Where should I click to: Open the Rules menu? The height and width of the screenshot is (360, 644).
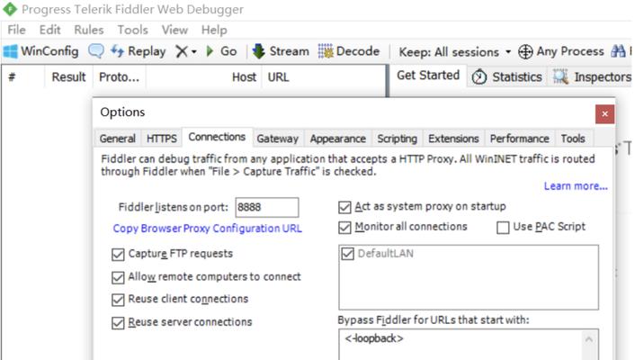click(89, 30)
